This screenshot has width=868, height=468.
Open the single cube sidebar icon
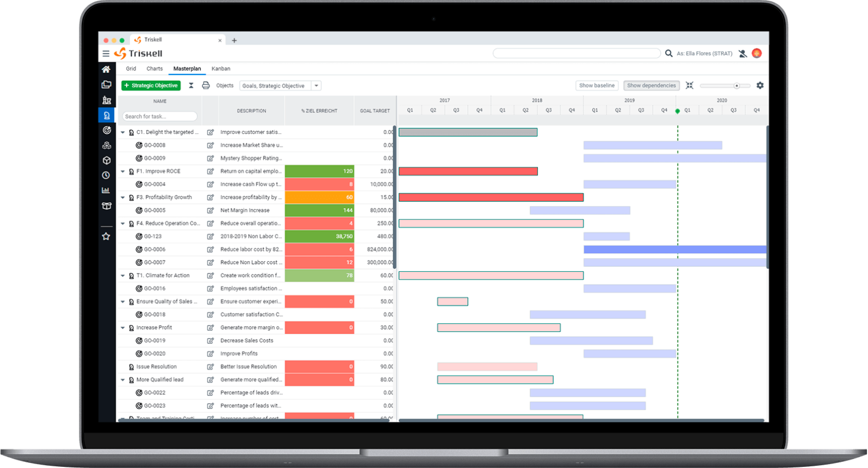coord(106,161)
